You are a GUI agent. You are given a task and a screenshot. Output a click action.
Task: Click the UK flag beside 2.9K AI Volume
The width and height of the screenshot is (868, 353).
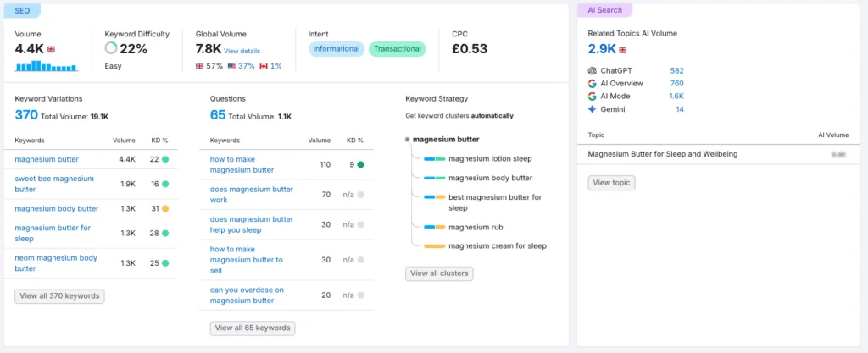point(623,50)
